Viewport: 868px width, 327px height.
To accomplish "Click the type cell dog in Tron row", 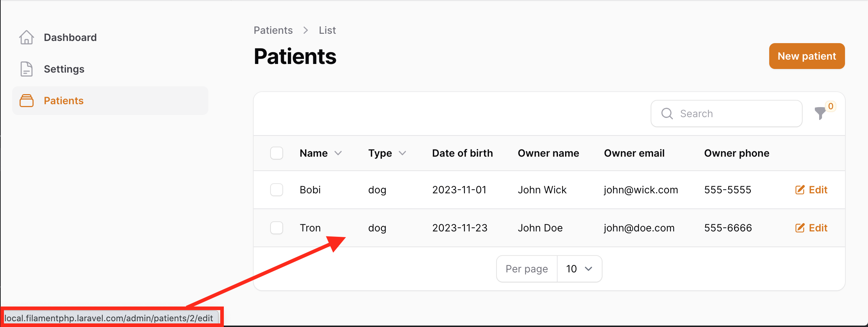I will (x=377, y=228).
